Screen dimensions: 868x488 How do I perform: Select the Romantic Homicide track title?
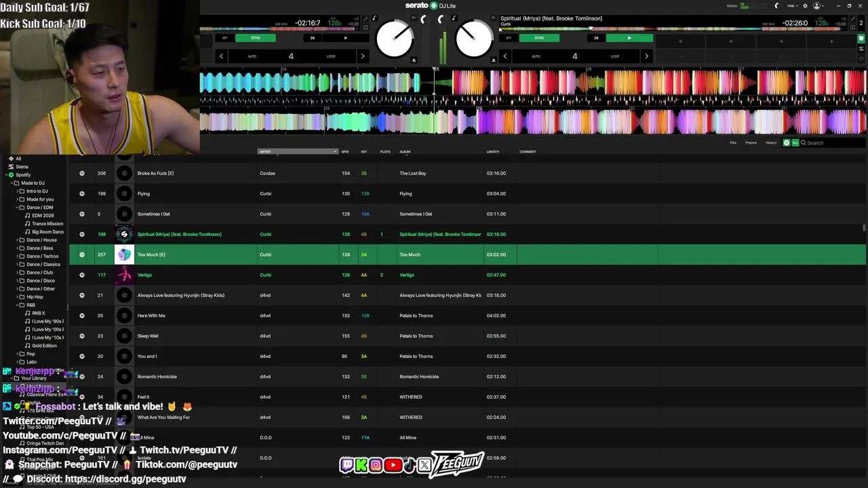click(157, 377)
